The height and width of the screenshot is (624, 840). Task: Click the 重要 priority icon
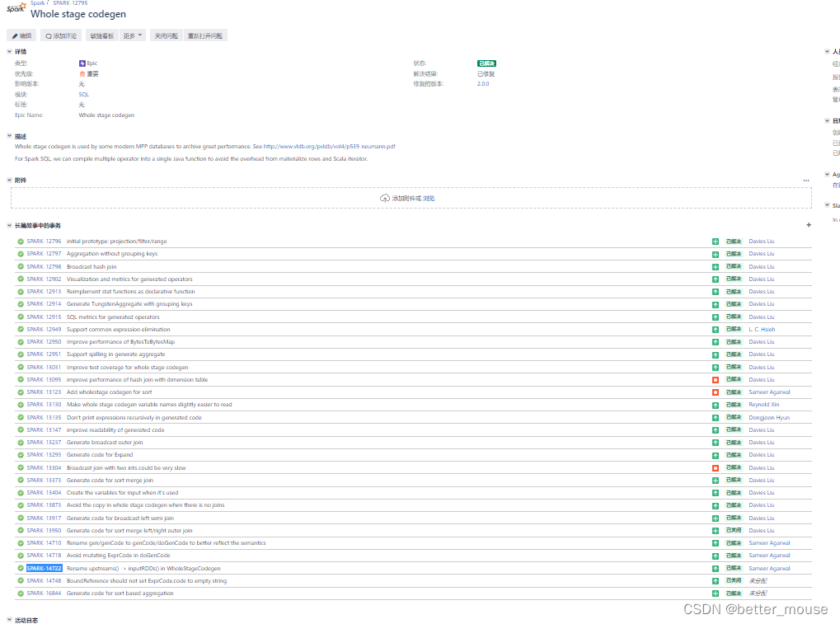coord(82,74)
